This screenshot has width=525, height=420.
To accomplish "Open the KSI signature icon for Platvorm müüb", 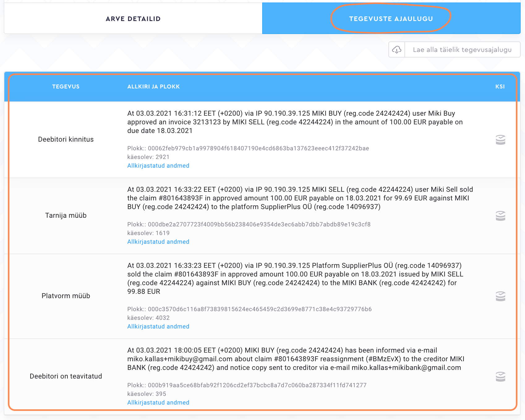I will point(500,296).
